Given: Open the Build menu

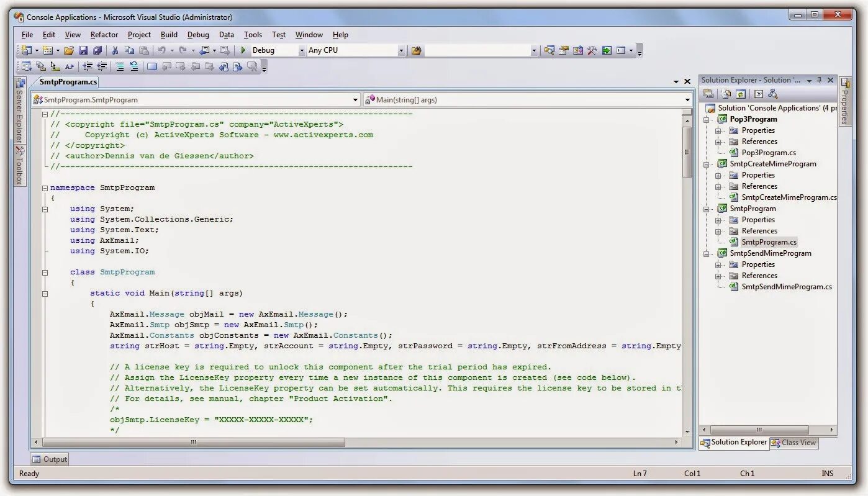Looking at the screenshot, I should (169, 35).
